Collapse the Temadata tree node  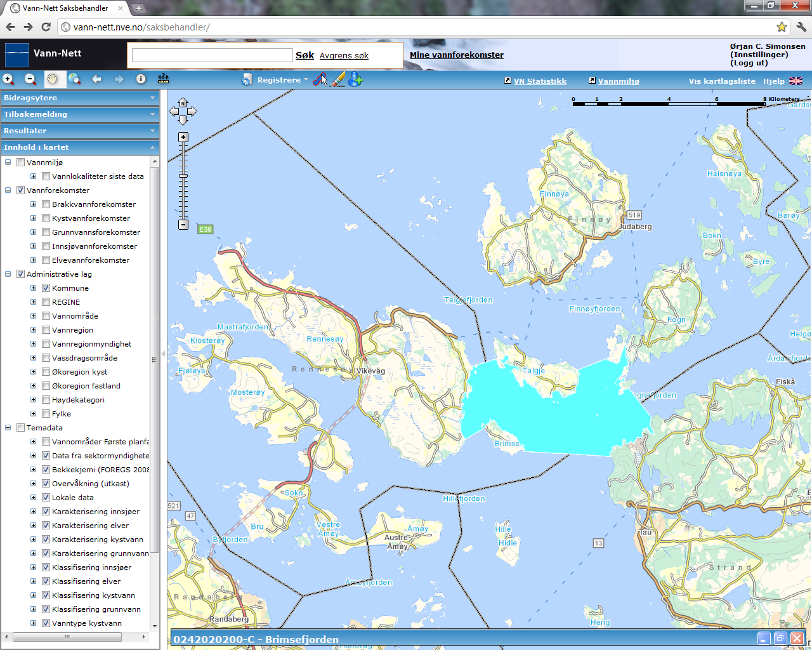(x=8, y=428)
